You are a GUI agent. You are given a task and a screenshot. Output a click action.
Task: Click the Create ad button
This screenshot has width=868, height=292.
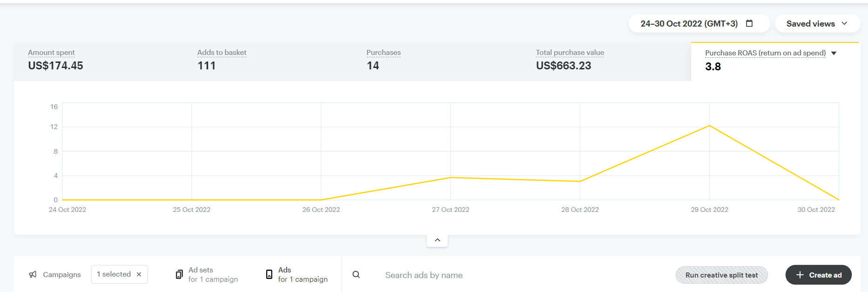[818, 275]
